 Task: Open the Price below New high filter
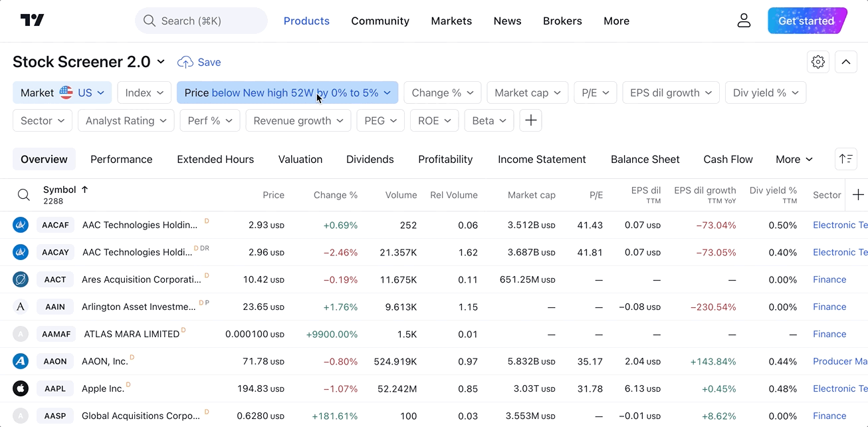coord(287,92)
